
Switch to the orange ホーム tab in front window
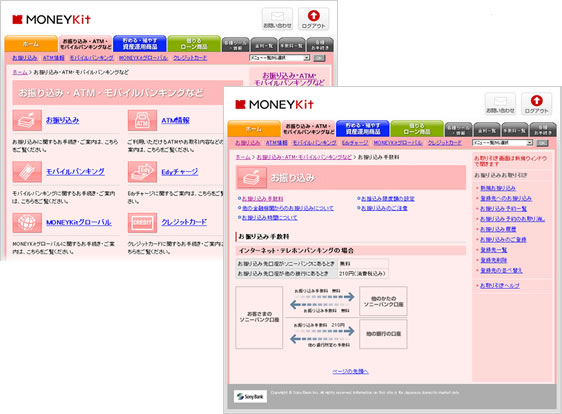point(254,129)
